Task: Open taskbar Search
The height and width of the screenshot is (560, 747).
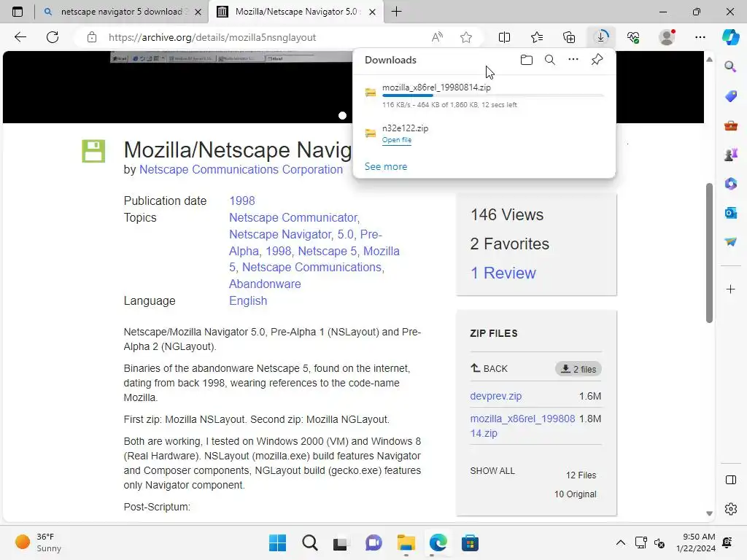Action: pyautogui.click(x=309, y=542)
